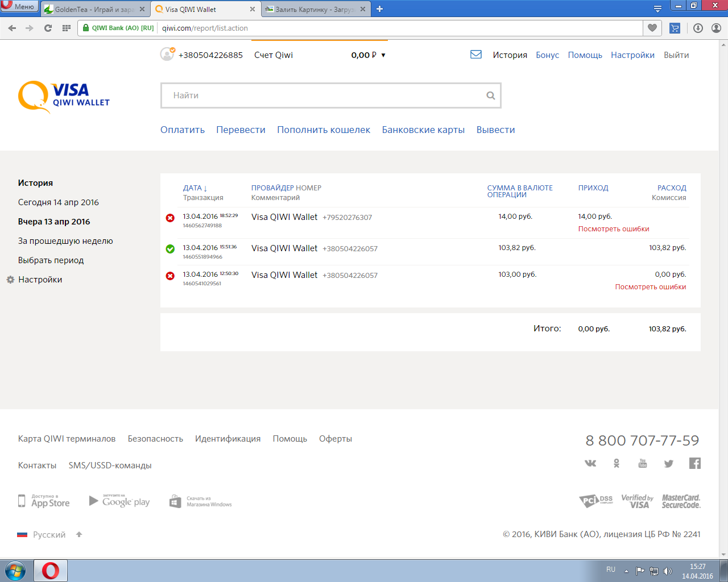Open SMS/USSD-команды footer link

click(x=110, y=465)
